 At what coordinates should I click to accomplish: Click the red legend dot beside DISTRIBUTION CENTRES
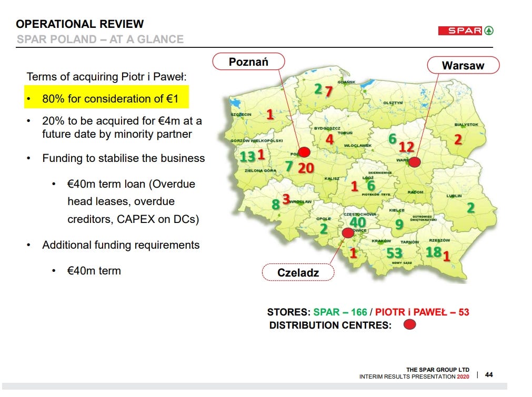409,324
